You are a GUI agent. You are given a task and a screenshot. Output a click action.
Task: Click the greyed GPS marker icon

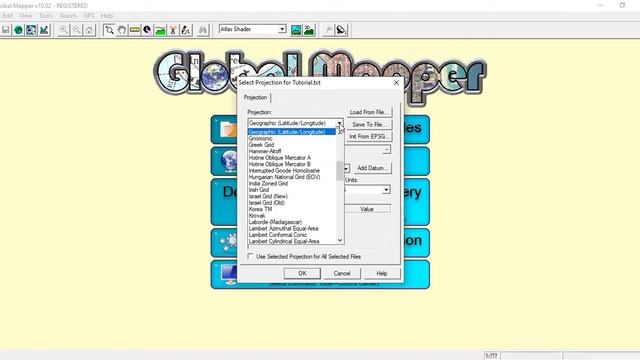(x=329, y=30)
